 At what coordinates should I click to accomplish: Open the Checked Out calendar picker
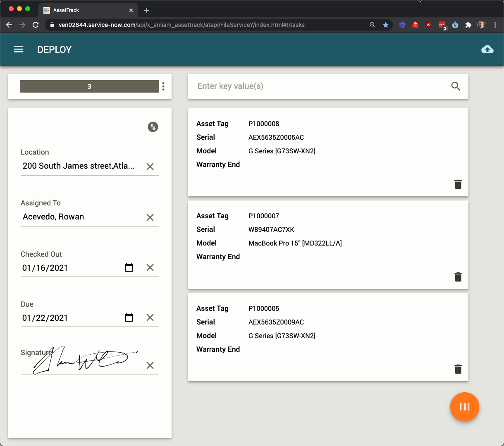(129, 268)
